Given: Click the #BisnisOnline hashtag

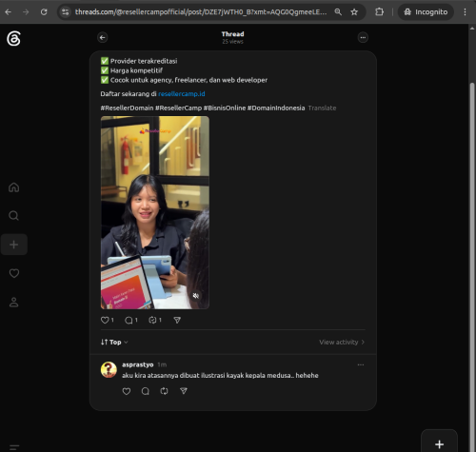Looking at the screenshot, I should pyautogui.click(x=225, y=108).
